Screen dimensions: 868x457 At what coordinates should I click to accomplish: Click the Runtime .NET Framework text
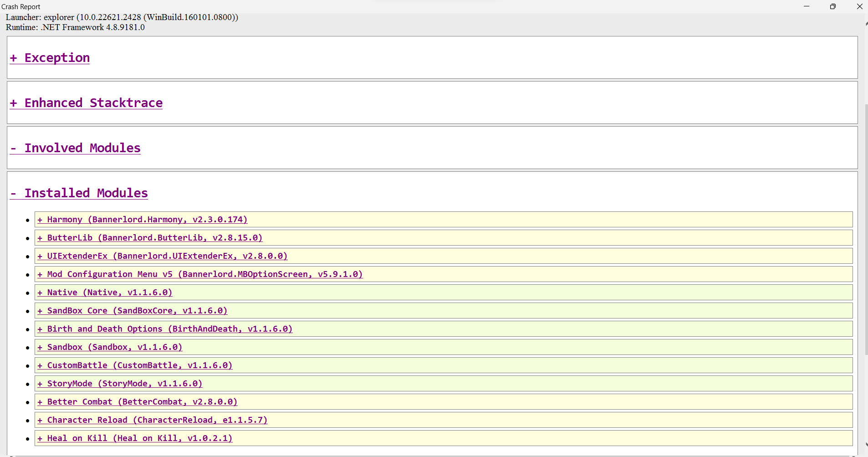[x=75, y=27]
